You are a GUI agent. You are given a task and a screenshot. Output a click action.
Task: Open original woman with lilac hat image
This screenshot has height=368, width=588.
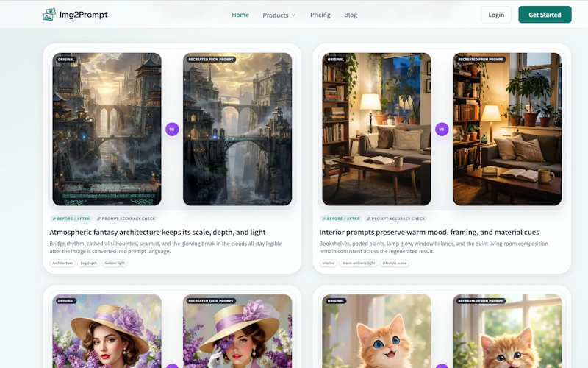coord(107,331)
